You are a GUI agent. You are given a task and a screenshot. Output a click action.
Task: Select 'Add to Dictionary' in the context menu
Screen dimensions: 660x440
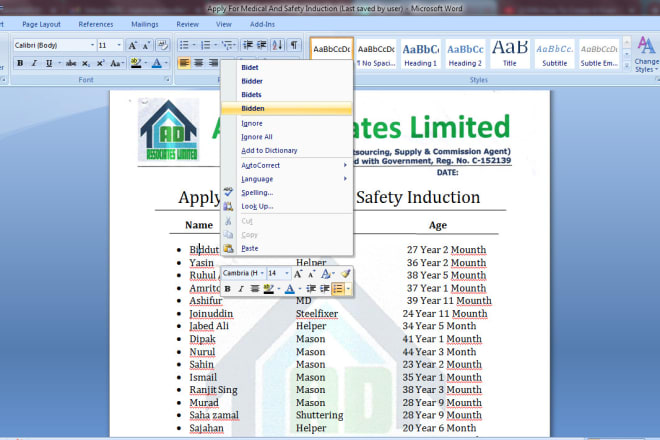[269, 150]
